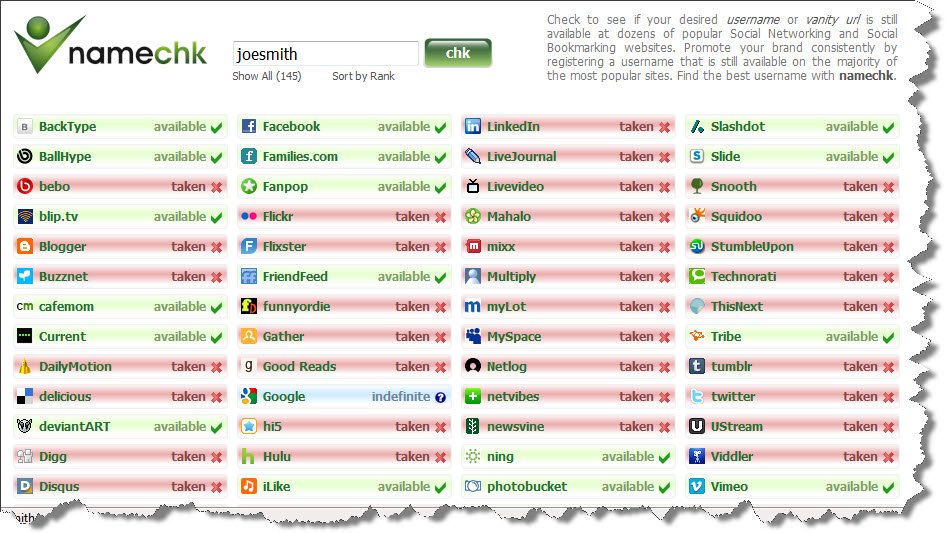The width and height of the screenshot is (946, 533).
Task: Click the Blogger orange icon
Action: pyautogui.click(x=25, y=246)
